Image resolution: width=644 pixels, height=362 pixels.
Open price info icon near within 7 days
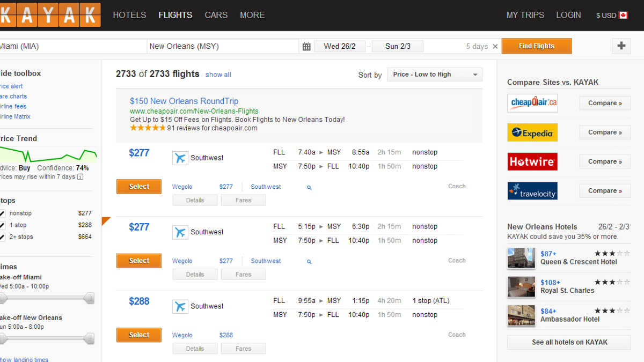coord(80,176)
